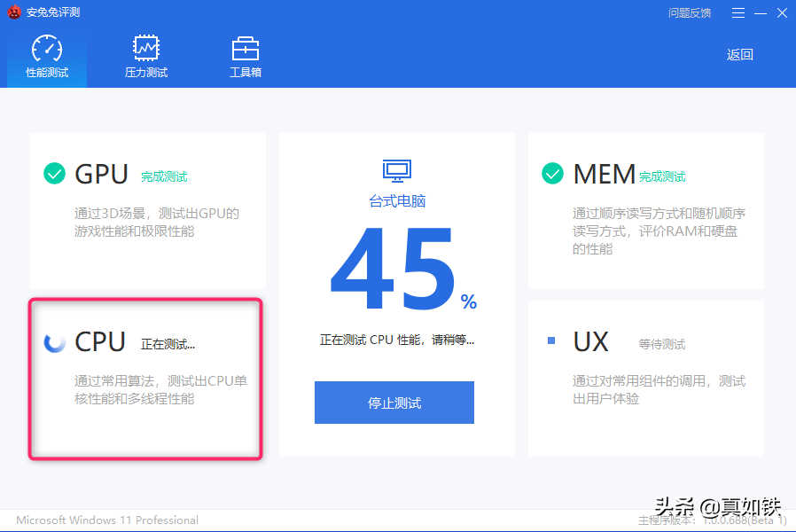Switch to the 工具箱 tab
796x532 pixels.
click(246, 73)
